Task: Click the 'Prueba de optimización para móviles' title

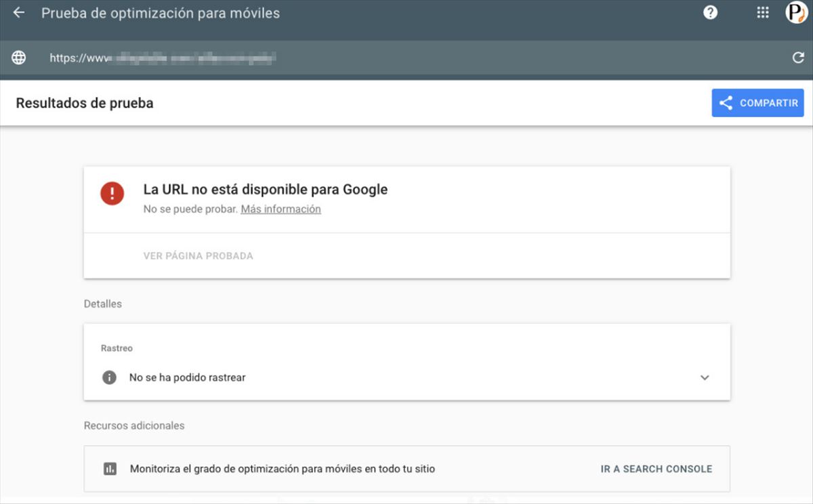Action: [x=160, y=13]
